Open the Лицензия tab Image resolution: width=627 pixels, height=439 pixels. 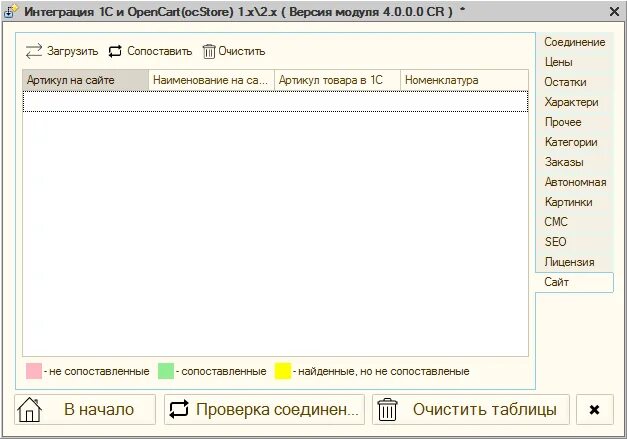point(574,262)
